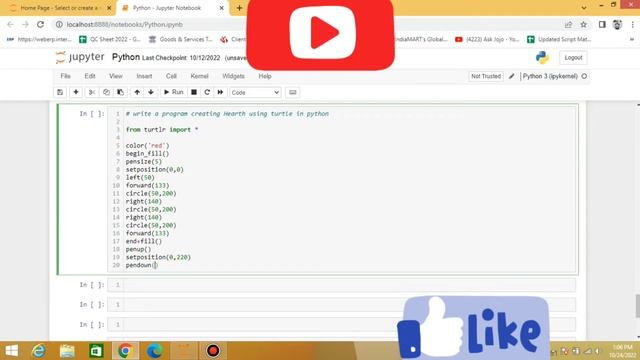Move selected cell up arrow
The height and width of the screenshot is (360, 640).
click(137, 92)
